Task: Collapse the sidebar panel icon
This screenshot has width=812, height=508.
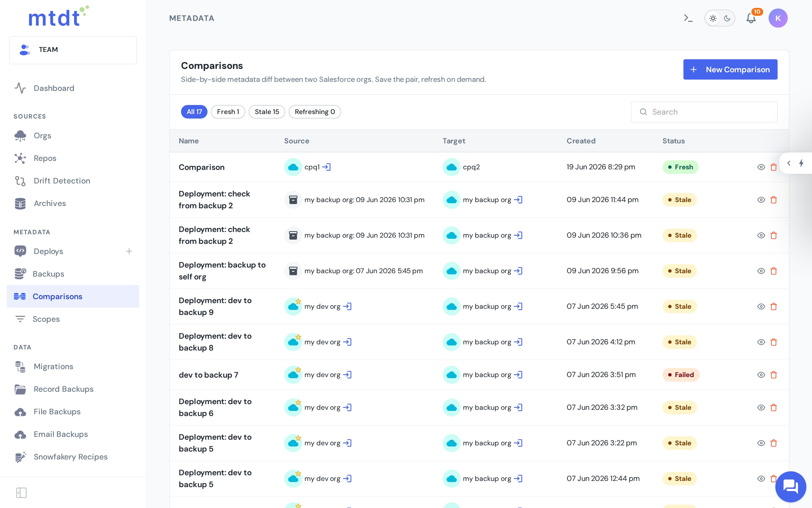Action: pyautogui.click(x=21, y=492)
